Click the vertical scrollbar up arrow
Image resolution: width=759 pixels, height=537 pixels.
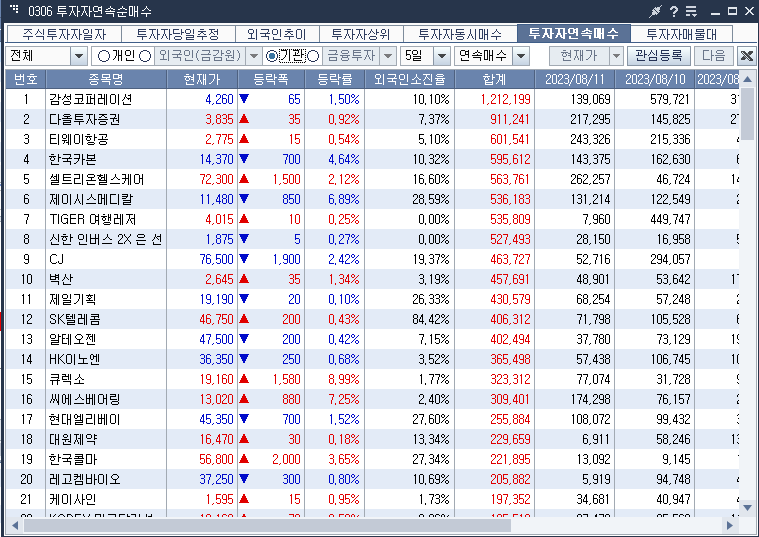pos(747,79)
